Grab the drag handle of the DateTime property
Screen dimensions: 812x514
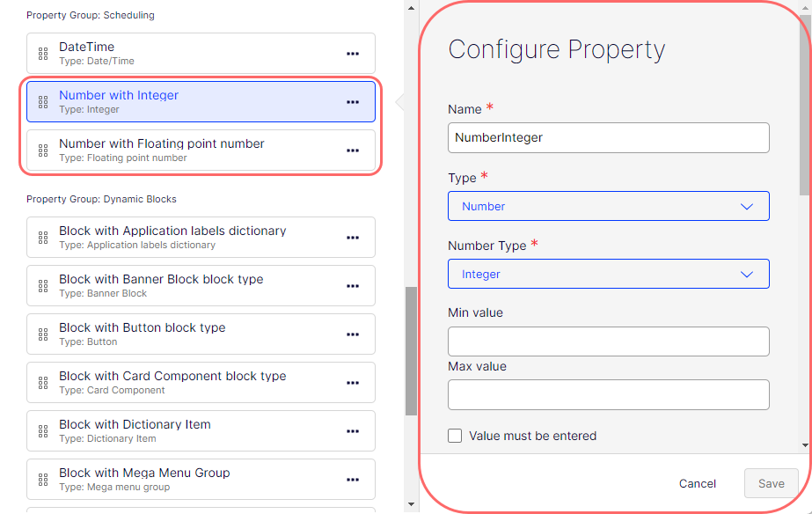[x=43, y=54]
